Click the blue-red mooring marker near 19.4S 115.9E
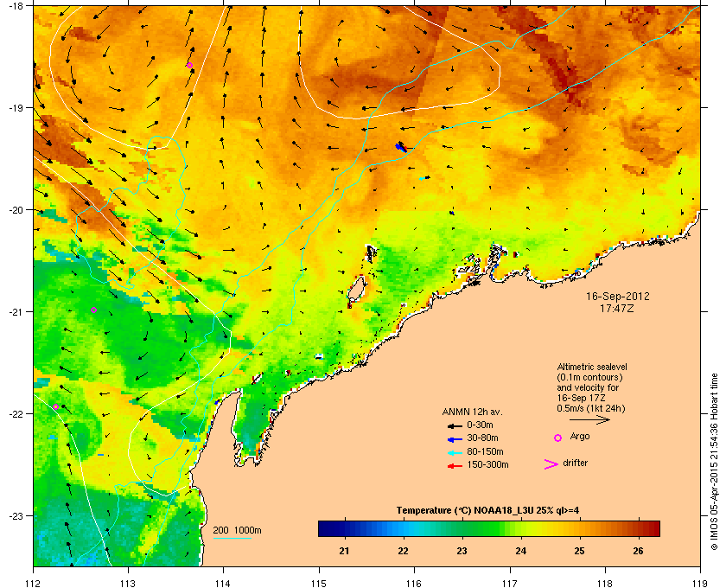726x588 pixels. 401,147
